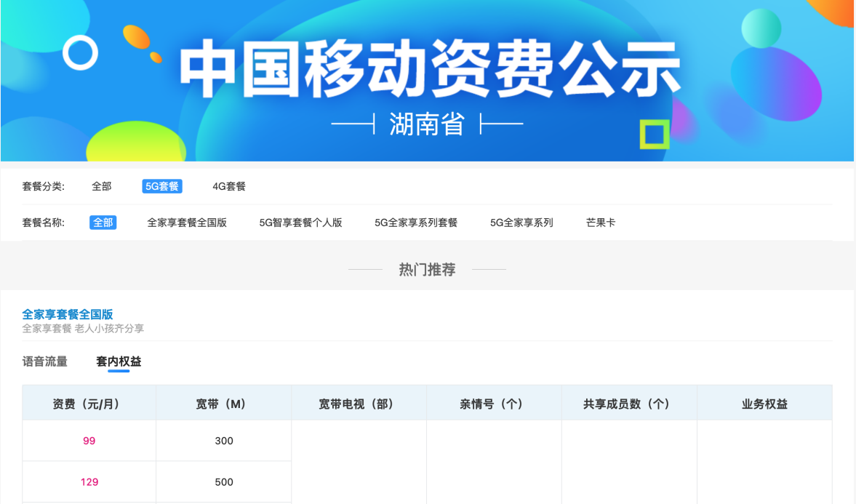Select 全部 under 套餐分类

pyautogui.click(x=100, y=185)
